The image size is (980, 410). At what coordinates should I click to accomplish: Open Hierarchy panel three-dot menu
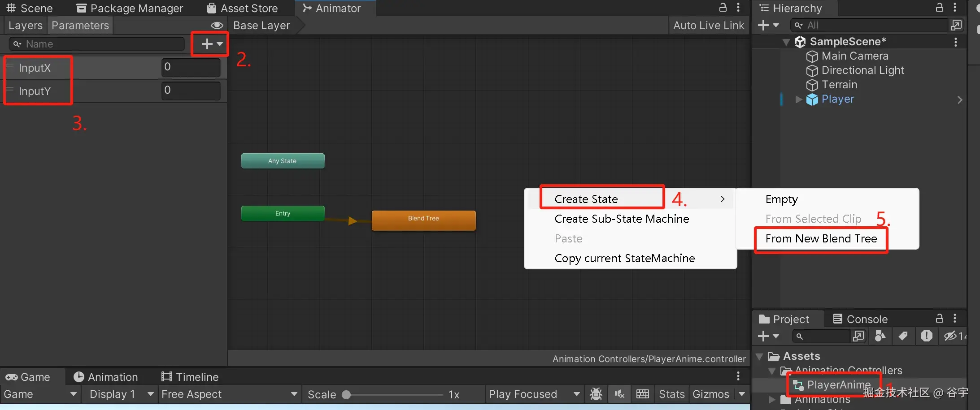(x=955, y=7)
